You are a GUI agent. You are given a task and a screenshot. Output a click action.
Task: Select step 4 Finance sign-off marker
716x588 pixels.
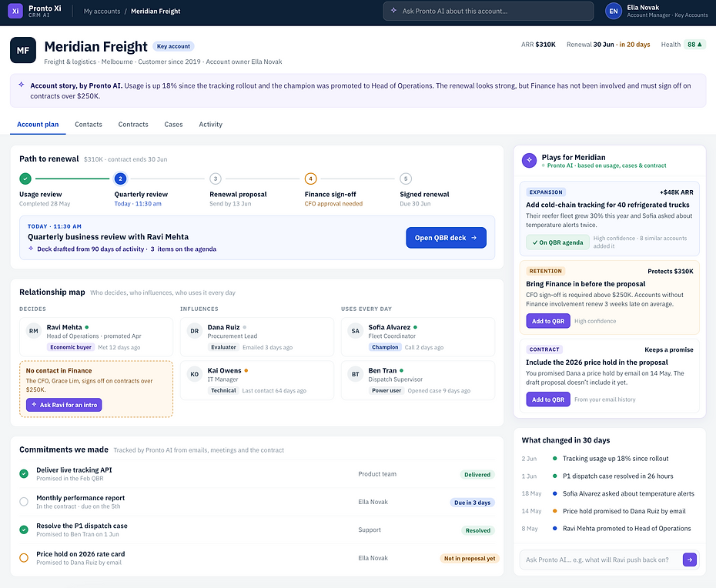tap(310, 179)
